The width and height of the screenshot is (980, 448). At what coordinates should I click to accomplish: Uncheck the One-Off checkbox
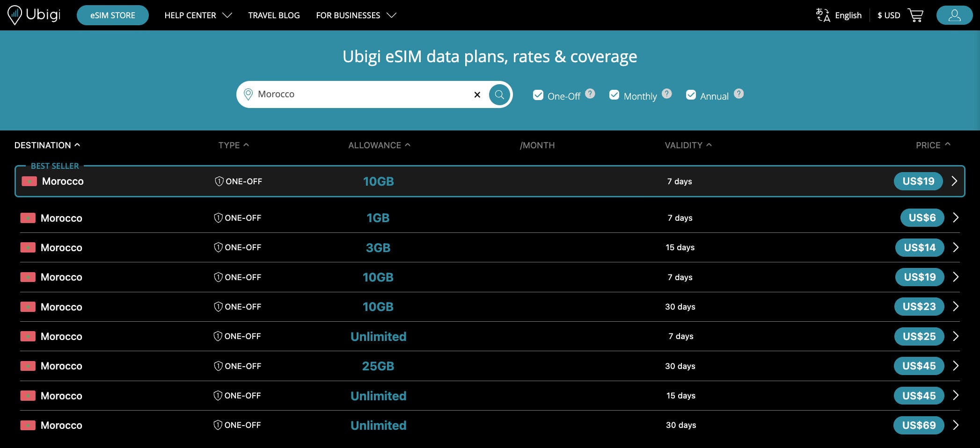pyautogui.click(x=538, y=95)
